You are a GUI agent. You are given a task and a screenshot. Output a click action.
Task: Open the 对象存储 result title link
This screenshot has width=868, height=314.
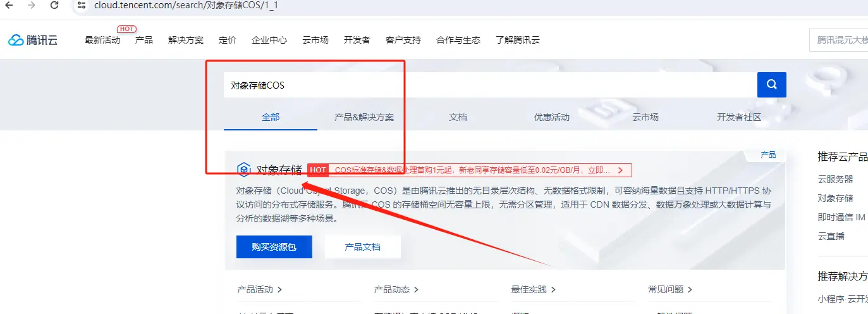point(279,170)
